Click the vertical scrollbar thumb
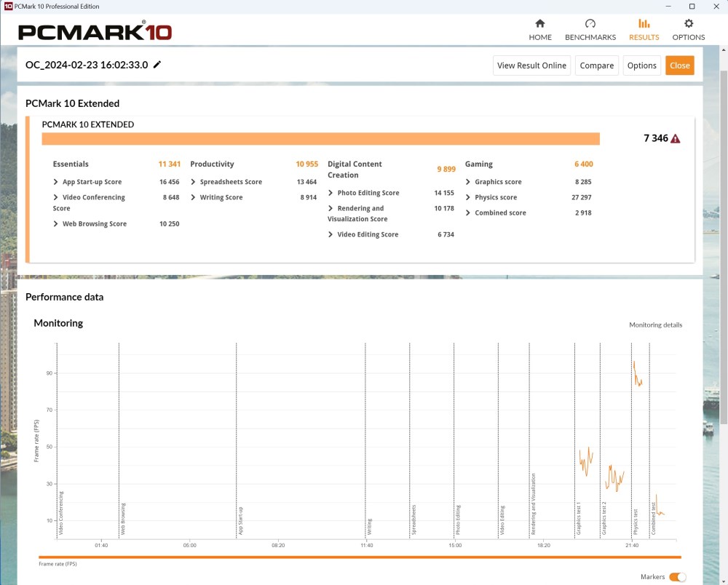 724,247
